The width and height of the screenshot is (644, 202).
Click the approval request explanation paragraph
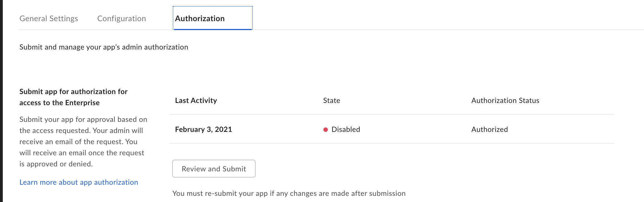[83, 142]
